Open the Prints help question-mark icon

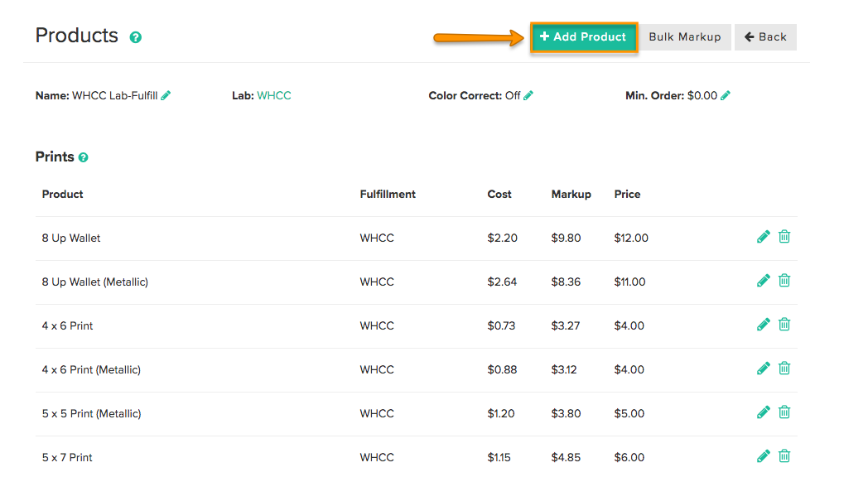coord(83,157)
